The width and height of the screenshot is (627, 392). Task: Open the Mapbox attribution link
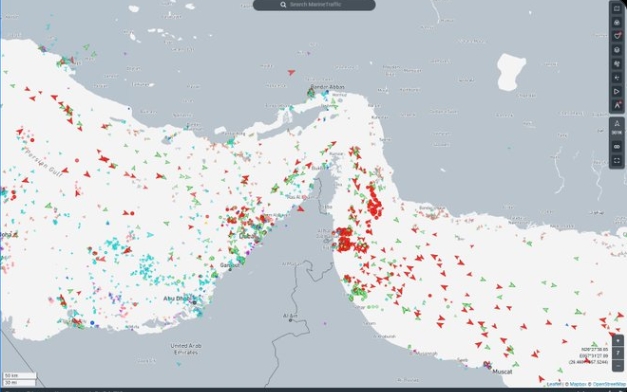click(578, 384)
